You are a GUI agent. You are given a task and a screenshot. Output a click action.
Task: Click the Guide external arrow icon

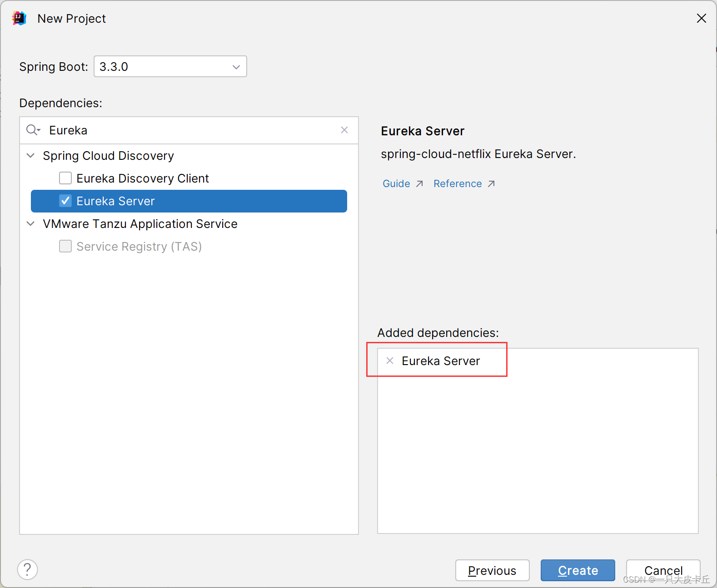click(x=419, y=183)
